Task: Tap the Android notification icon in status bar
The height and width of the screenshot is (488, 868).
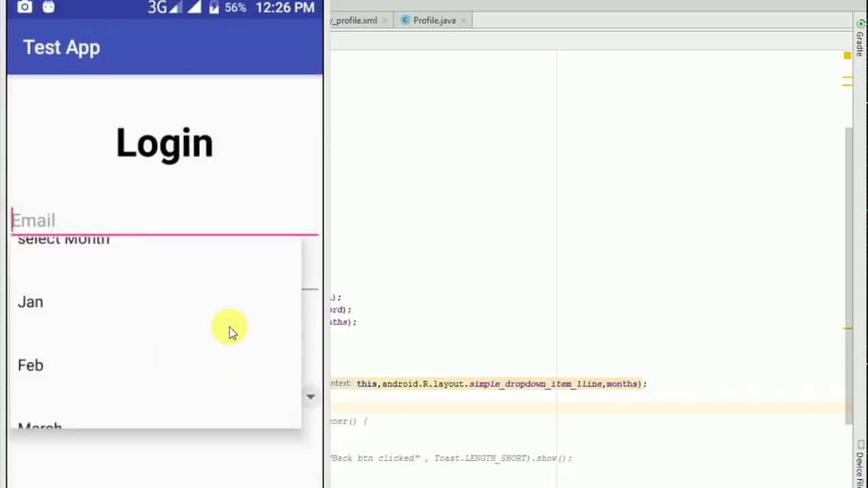Action: click(48, 7)
